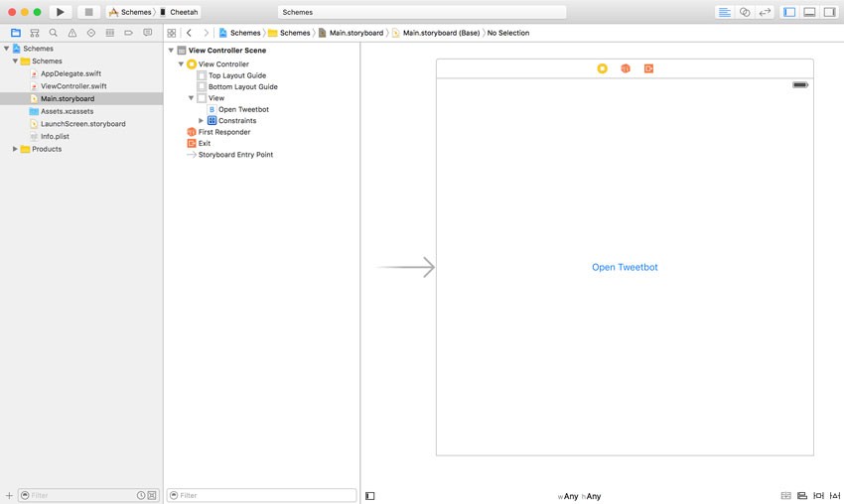Select Top Layout Guide
The height and width of the screenshot is (504, 844).
(237, 75)
